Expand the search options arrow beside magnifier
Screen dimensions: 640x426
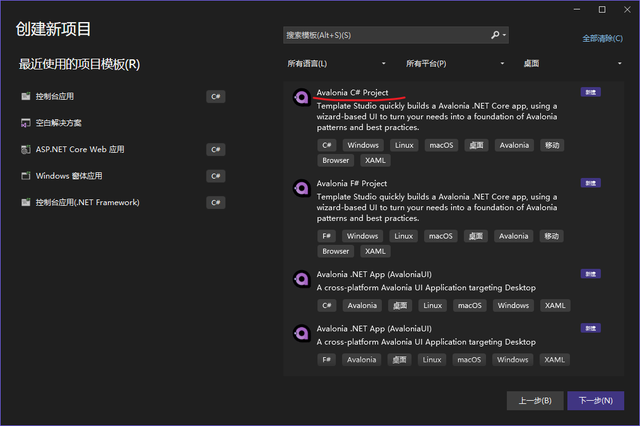tap(504, 35)
